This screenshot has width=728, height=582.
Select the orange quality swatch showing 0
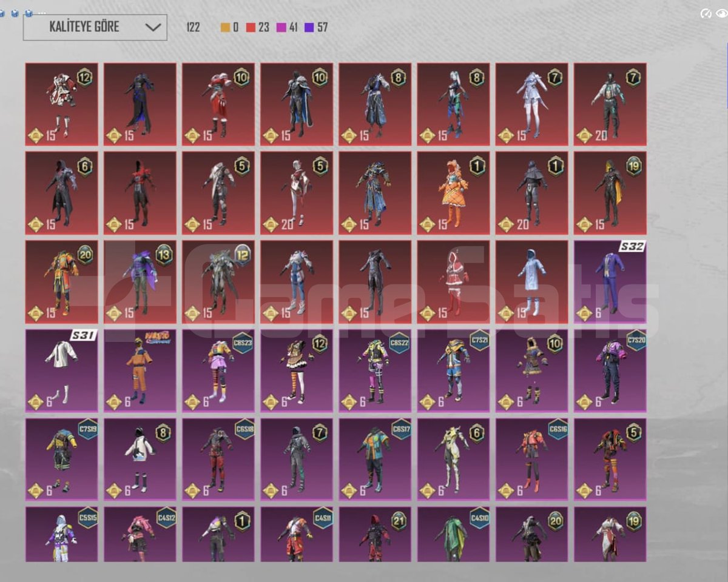(x=229, y=27)
